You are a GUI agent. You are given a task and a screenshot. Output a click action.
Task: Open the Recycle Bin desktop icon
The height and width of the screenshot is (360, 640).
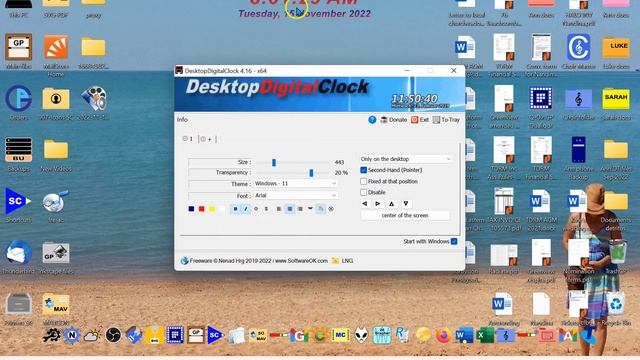(616, 304)
